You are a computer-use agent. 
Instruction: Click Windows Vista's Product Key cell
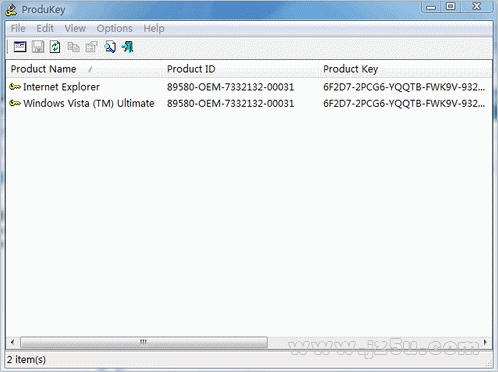click(404, 103)
